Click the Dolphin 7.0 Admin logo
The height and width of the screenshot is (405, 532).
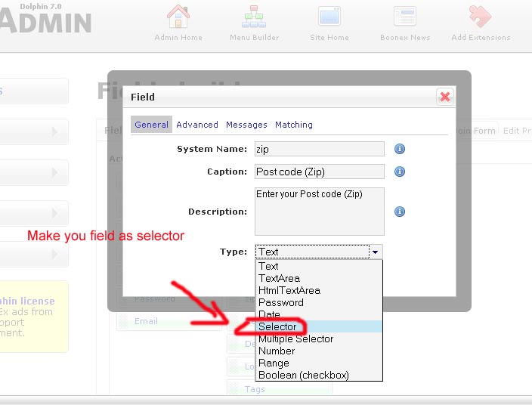point(45,18)
